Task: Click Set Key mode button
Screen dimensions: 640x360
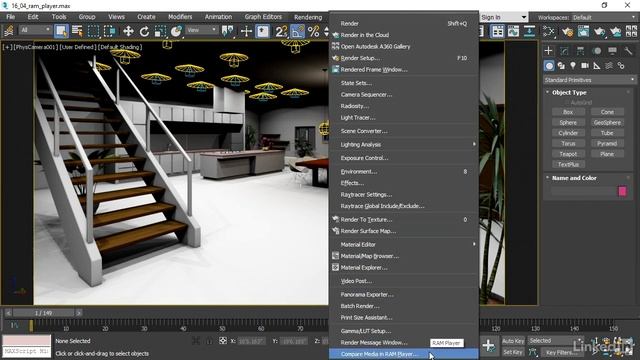Action: pos(513,352)
